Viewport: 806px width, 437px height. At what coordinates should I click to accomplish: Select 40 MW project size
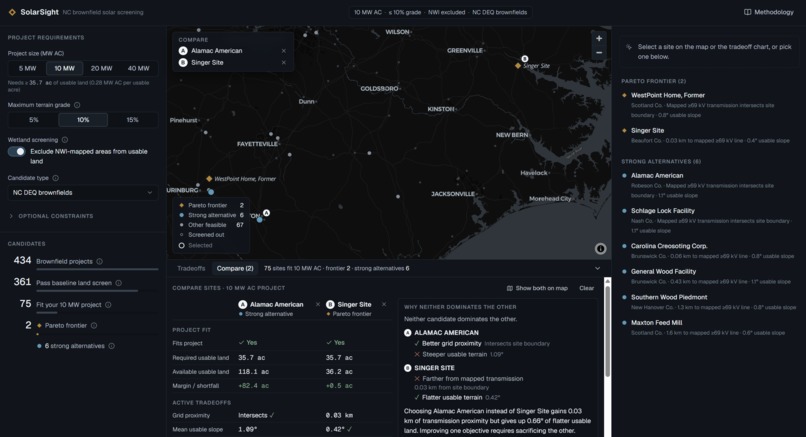[x=139, y=68]
